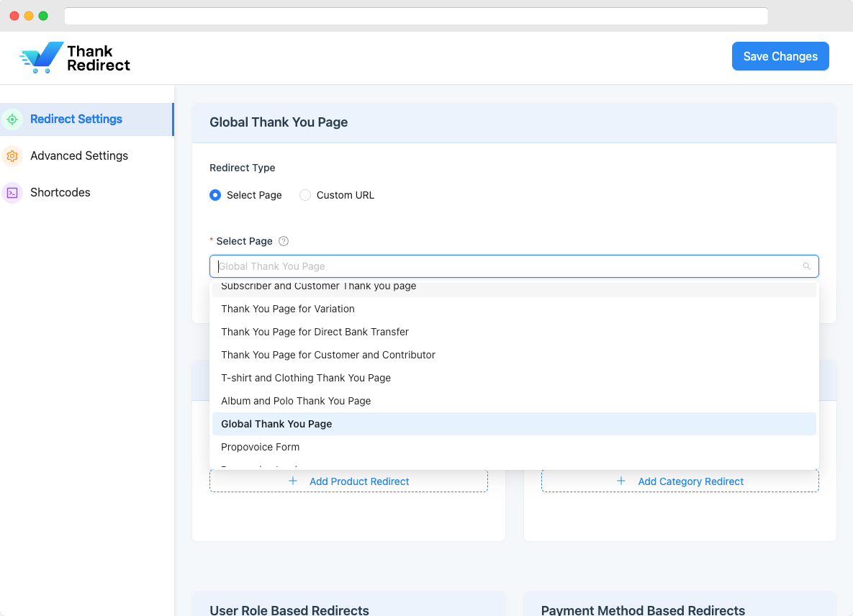The height and width of the screenshot is (616, 853).
Task: Go to the Shortcodes menu item
Action: [x=60, y=193]
